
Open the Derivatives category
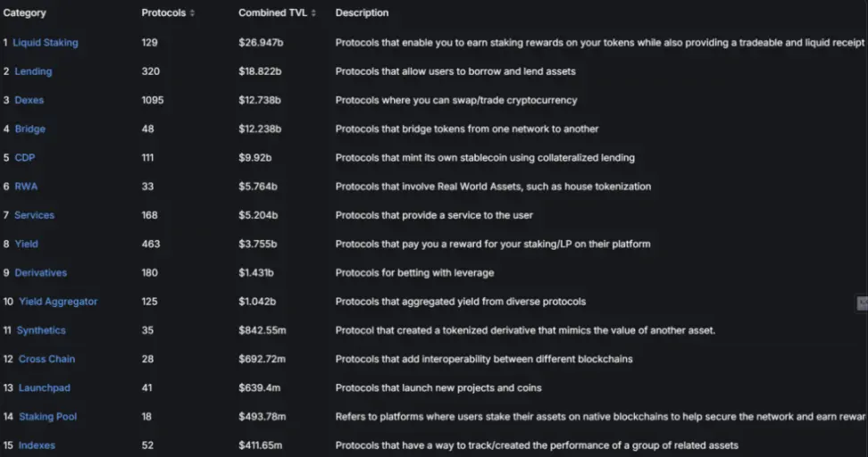coord(41,272)
